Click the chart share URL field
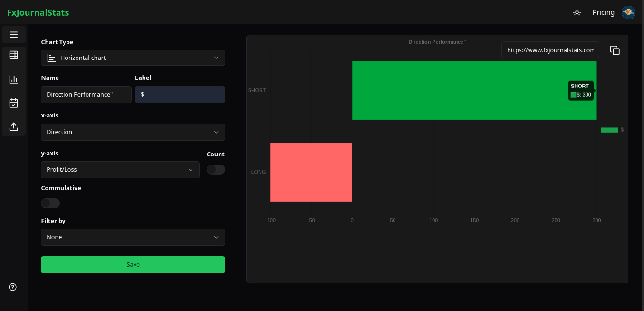 [550, 50]
